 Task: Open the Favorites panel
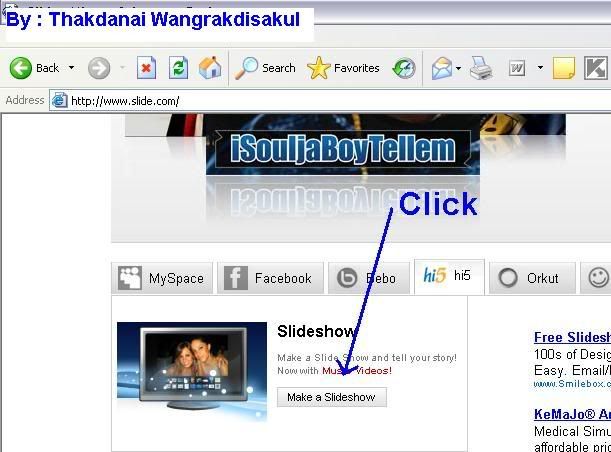click(x=343, y=68)
